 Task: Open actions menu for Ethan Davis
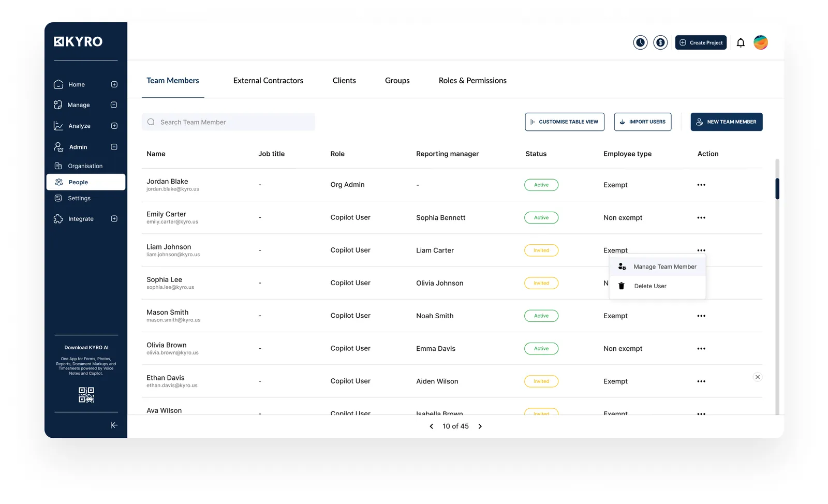tap(701, 381)
